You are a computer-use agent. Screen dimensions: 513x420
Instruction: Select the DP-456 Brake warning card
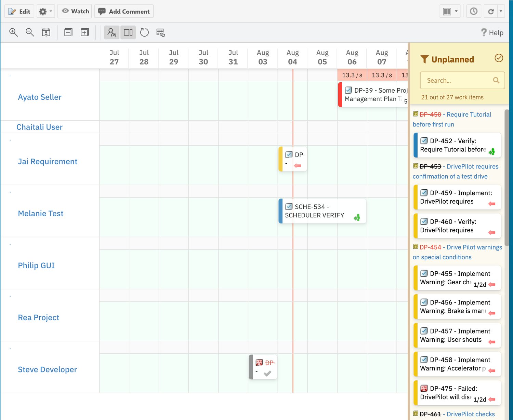[457, 307]
